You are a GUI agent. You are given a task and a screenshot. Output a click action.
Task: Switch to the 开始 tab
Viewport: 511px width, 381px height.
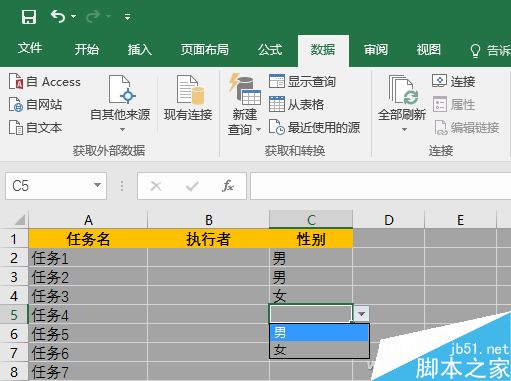pyautogui.click(x=87, y=49)
